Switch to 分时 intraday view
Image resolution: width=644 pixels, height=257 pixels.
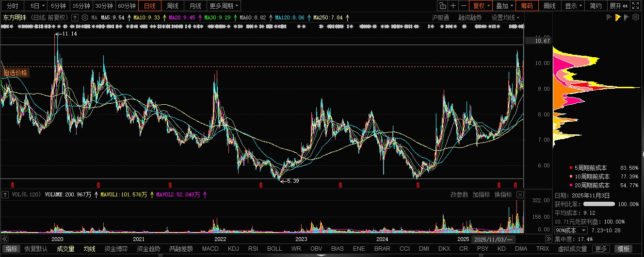tap(13, 6)
